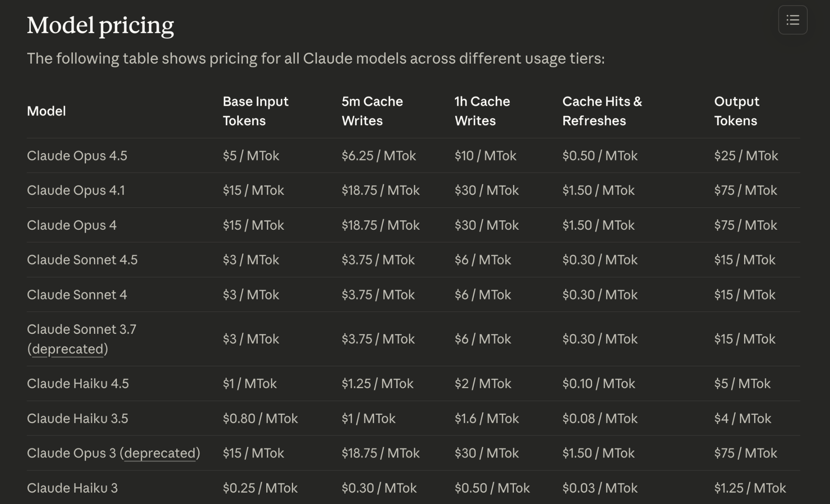
Task: Select the $18.75 / MTok cache write price for Opus 4
Action: pos(380,225)
